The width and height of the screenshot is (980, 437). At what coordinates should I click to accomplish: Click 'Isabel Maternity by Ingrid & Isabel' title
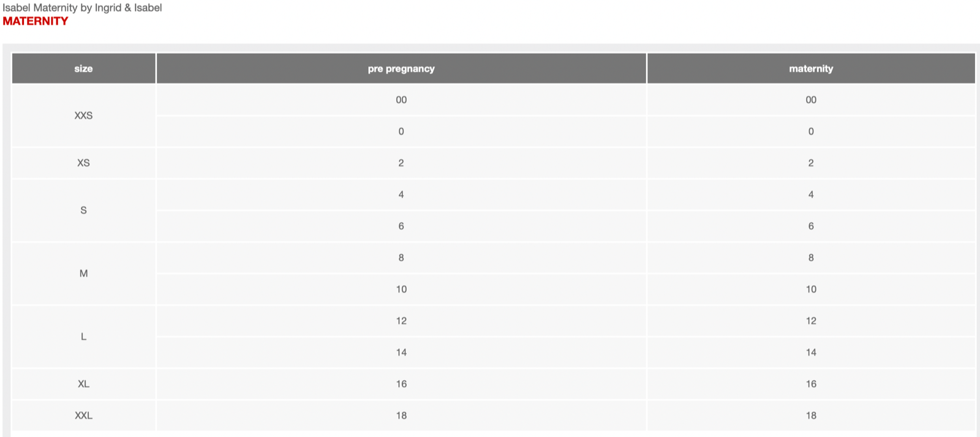pyautogui.click(x=82, y=7)
